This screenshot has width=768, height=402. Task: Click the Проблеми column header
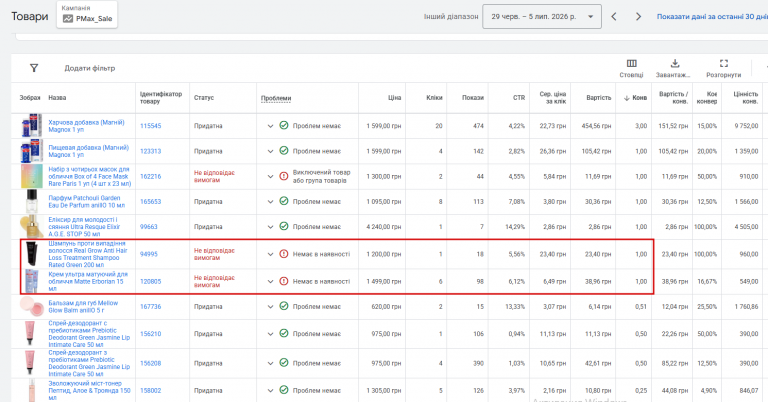coord(276,98)
